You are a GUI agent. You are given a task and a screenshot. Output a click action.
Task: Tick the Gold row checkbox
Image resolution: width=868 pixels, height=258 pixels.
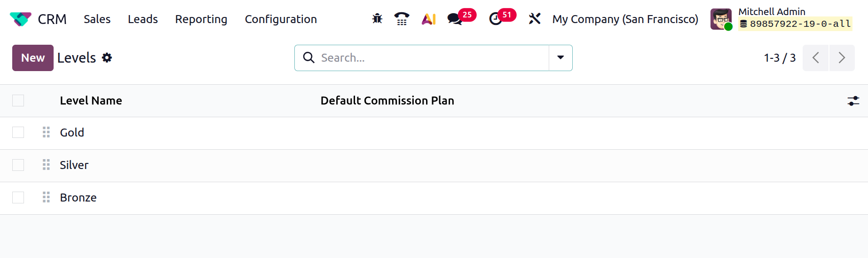tap(18, 132)
